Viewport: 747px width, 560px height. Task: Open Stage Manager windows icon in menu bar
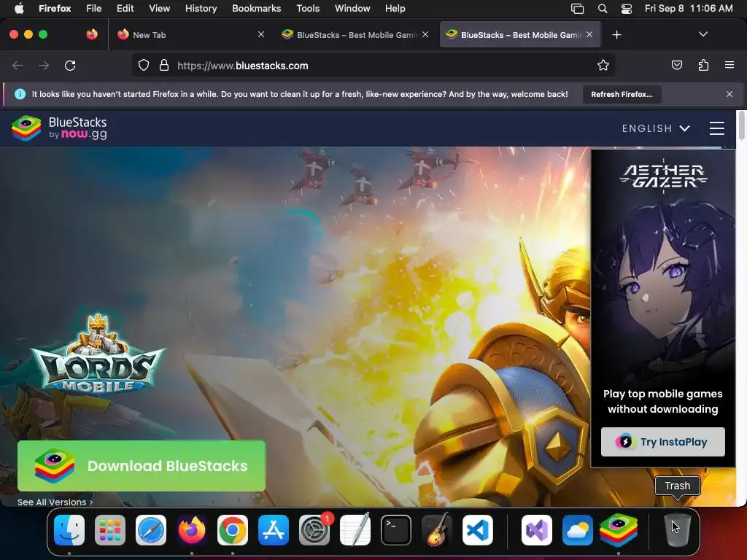[x=578, y=9]
